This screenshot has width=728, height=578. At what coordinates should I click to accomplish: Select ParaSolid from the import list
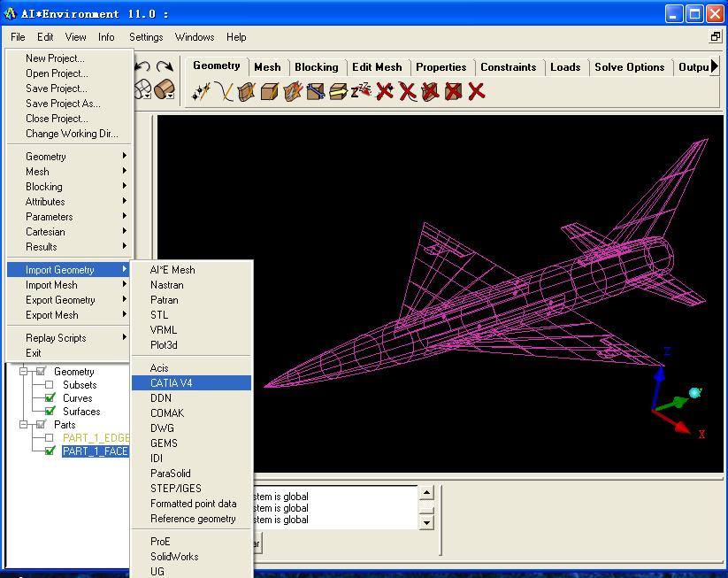(192, 473)
